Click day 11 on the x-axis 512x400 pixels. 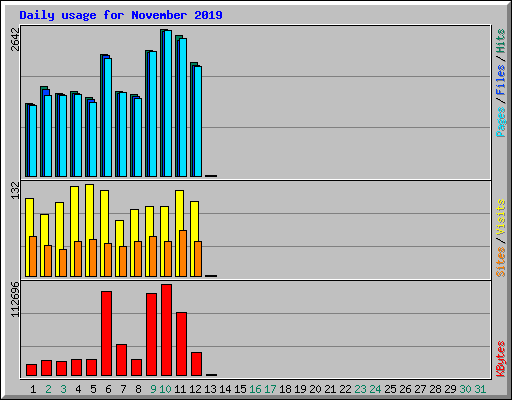180,389
